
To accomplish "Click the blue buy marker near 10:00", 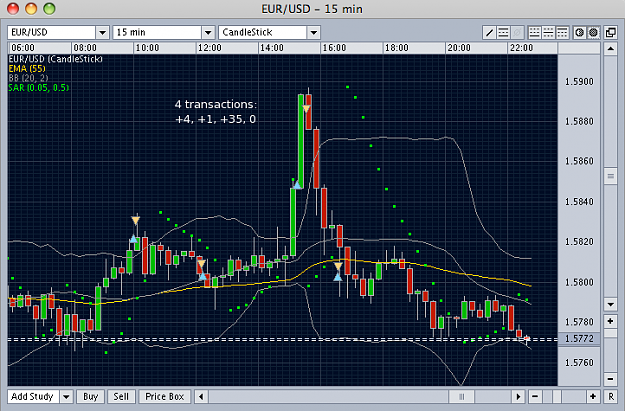I will click(134, 239).
